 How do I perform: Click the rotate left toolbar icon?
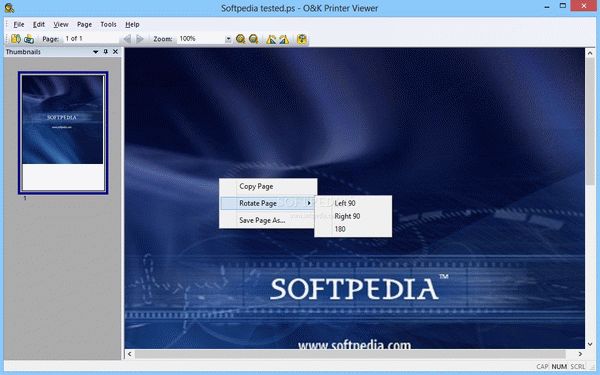point(271,39)
